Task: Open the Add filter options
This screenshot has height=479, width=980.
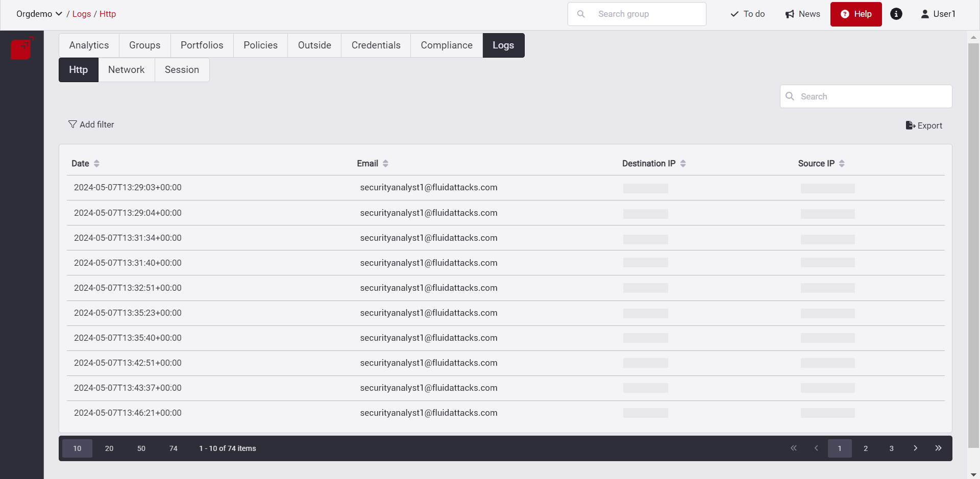Action: (91, 124)
